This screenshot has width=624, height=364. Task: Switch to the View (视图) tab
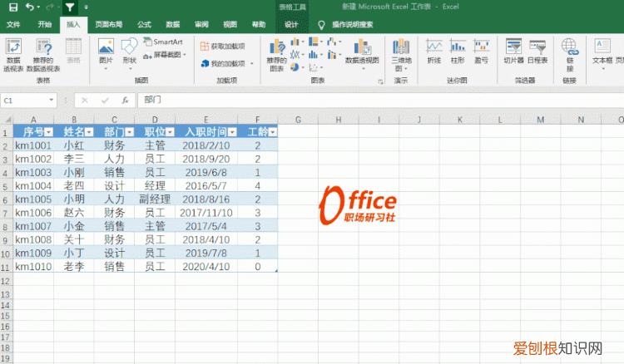230,25
